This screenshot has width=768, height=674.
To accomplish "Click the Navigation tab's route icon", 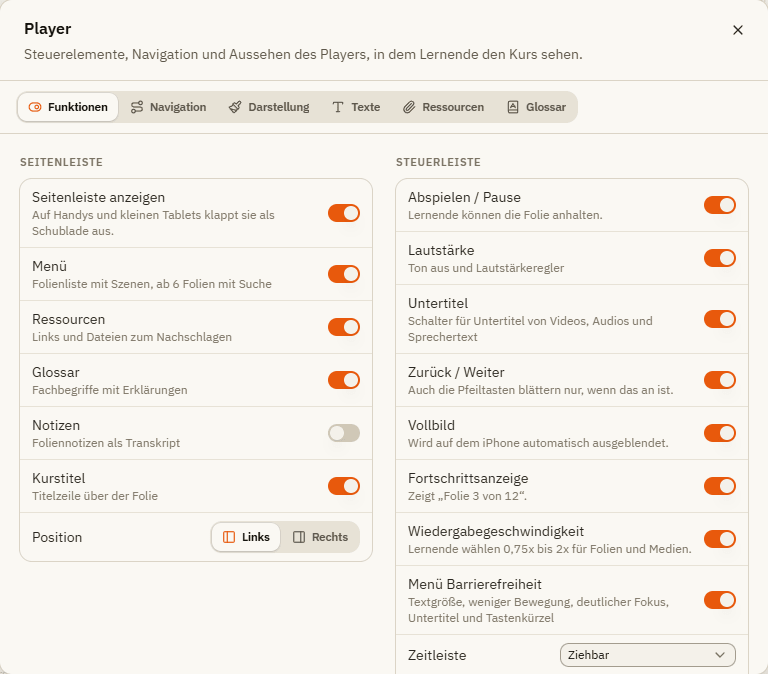I will 137,107.
